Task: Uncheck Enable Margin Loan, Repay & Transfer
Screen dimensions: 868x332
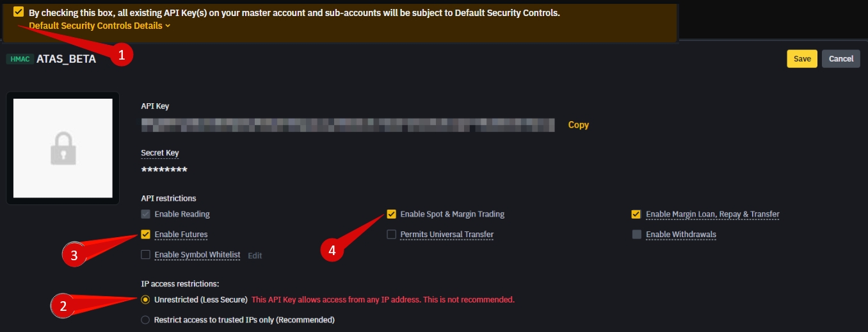Action: [636, 214]
